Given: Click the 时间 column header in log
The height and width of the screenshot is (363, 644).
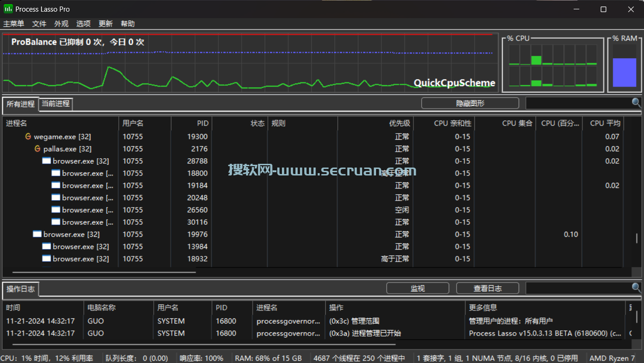Looking at the screenshot, I should click(x=43, y=308).
